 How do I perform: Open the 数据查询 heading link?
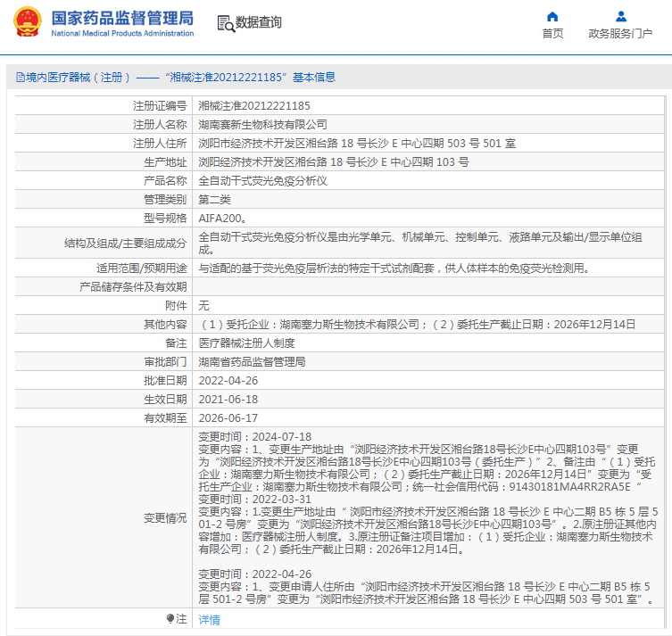click(258, 23)
